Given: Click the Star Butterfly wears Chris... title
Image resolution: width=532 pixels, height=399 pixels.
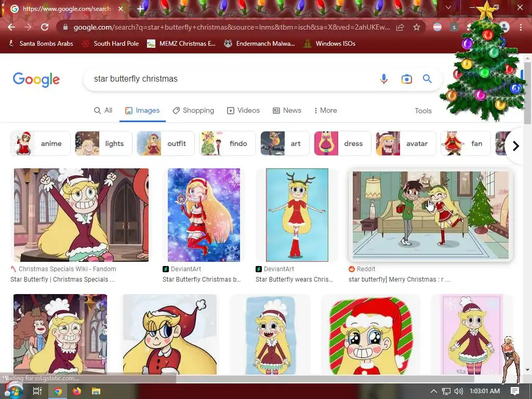Looking at the screenshot, I should [294, 279].
